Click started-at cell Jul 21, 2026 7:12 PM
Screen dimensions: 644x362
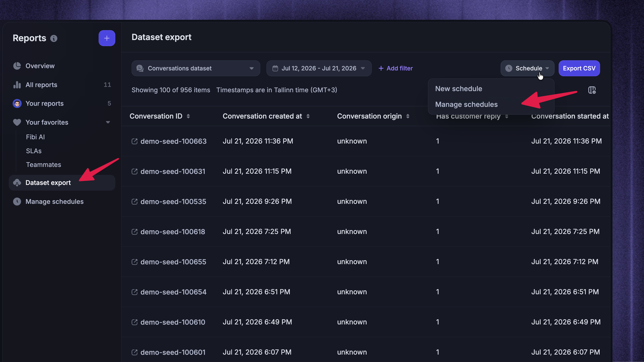click(x=565, y=262)
